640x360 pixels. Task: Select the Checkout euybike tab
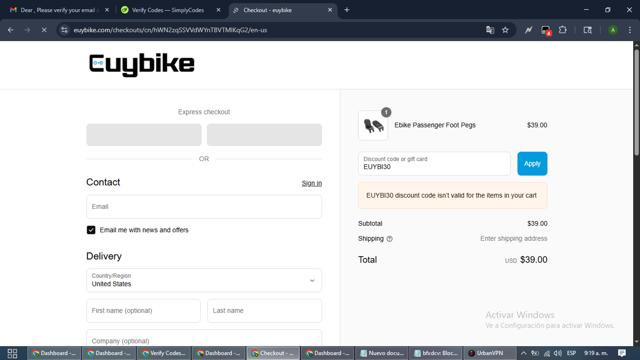click(x=267, y=10)
